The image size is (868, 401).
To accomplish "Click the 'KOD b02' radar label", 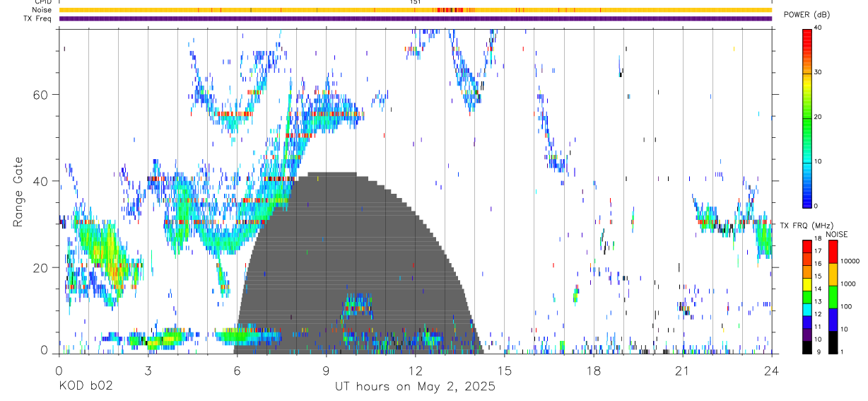I will pos(86,387).
